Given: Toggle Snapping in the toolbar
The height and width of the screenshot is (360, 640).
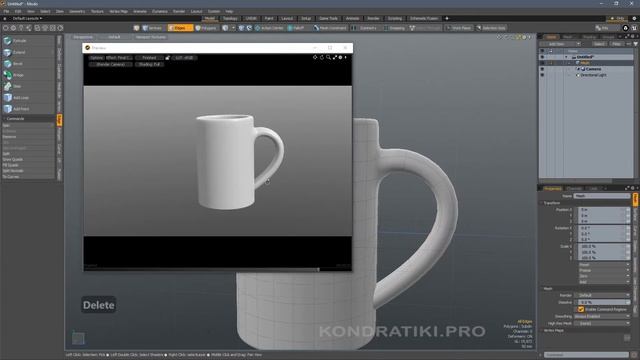Looking at the screenshot, I should [x=394, y=28].
